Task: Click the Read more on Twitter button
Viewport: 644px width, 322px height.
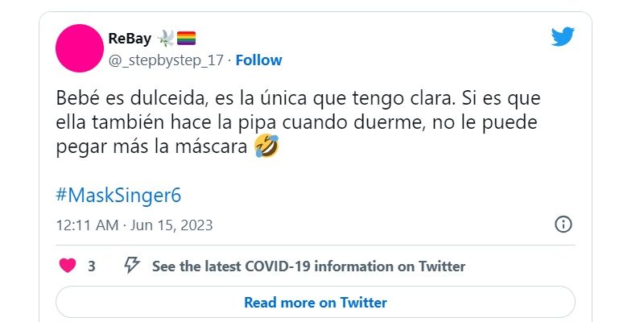Action: [x=316, y=303]
